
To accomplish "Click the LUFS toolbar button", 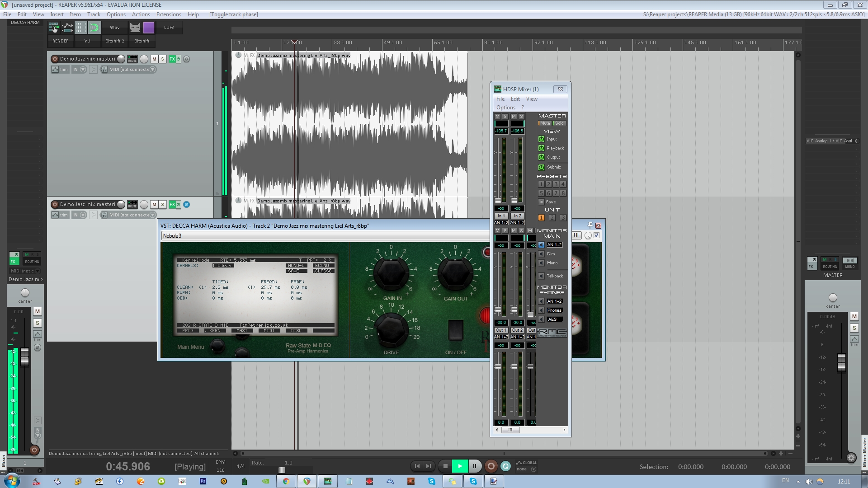I will pos(169,28).
